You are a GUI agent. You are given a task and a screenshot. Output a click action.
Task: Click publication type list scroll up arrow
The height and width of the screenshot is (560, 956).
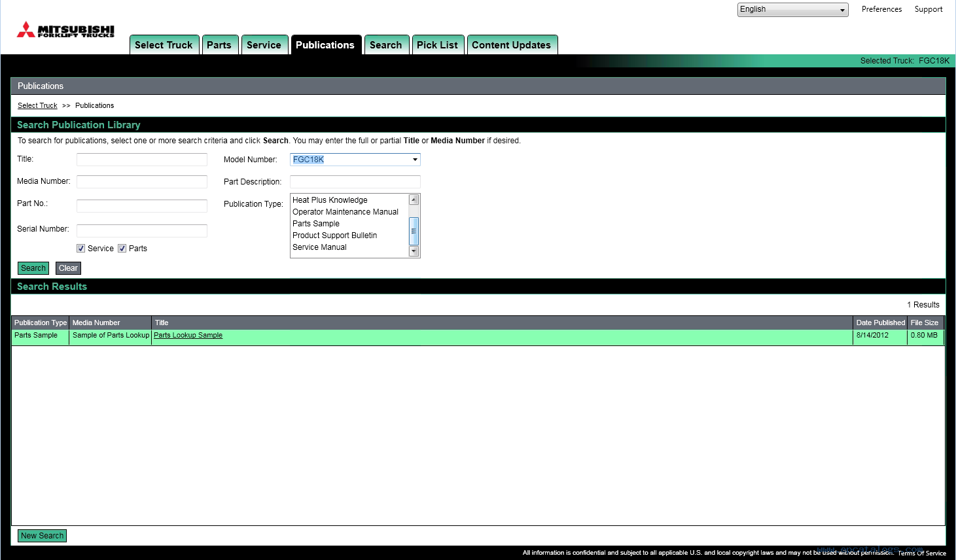[x=414, y=200]
